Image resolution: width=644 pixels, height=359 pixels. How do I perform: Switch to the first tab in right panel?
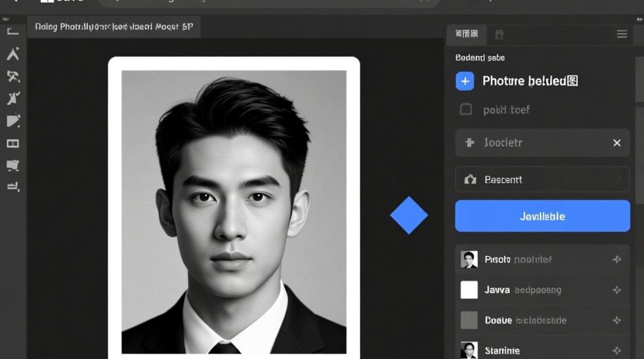466,34
